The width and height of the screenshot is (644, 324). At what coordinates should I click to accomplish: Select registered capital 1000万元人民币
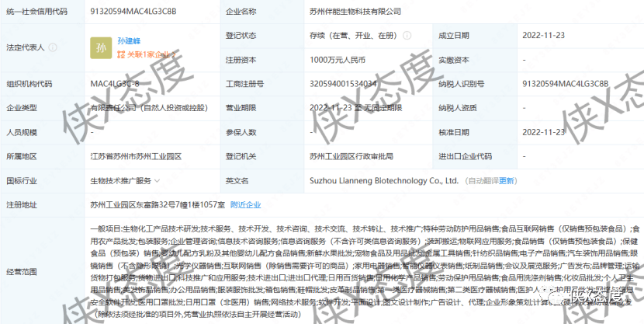click(338, 60)
